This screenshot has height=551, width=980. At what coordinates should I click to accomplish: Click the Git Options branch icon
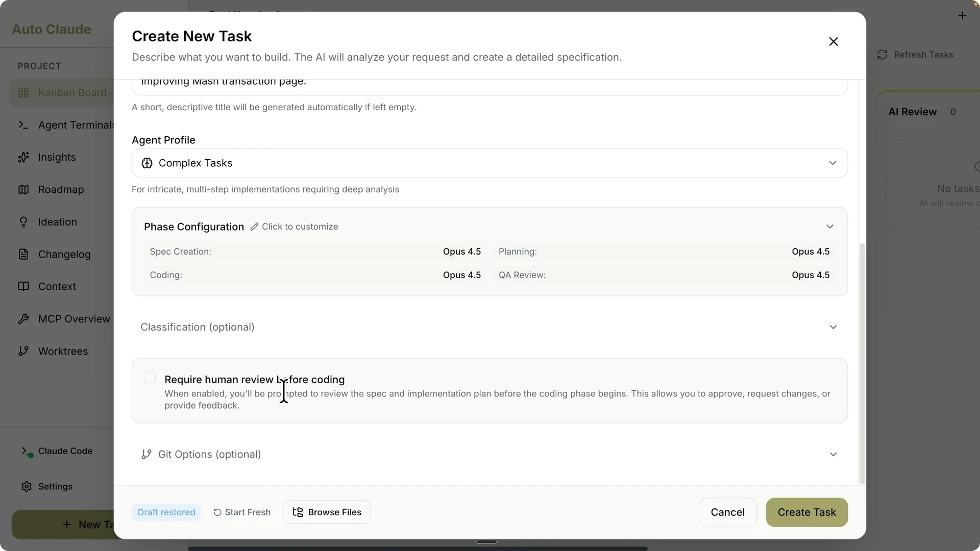point(146,454)
